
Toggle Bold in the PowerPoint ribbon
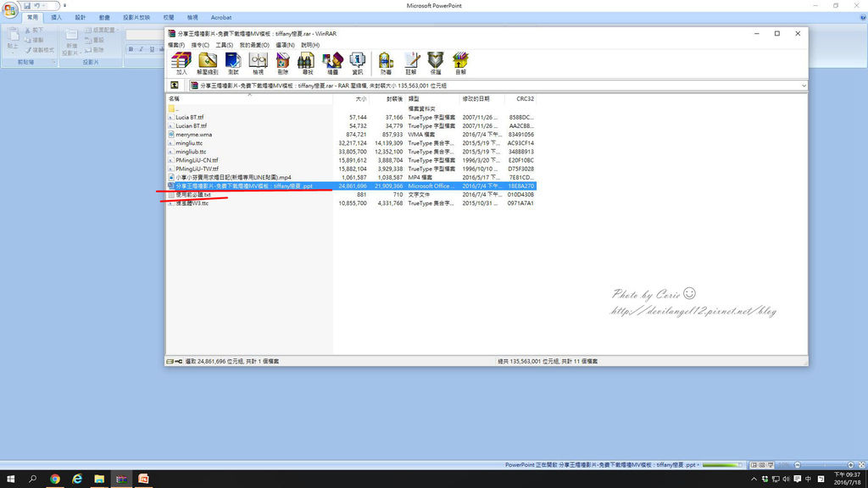tap(131, 49)
